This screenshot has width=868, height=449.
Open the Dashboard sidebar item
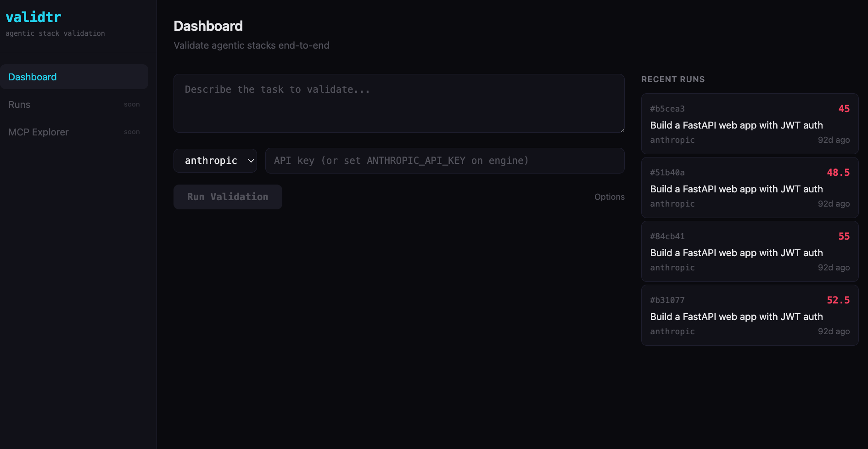point(74,77)
